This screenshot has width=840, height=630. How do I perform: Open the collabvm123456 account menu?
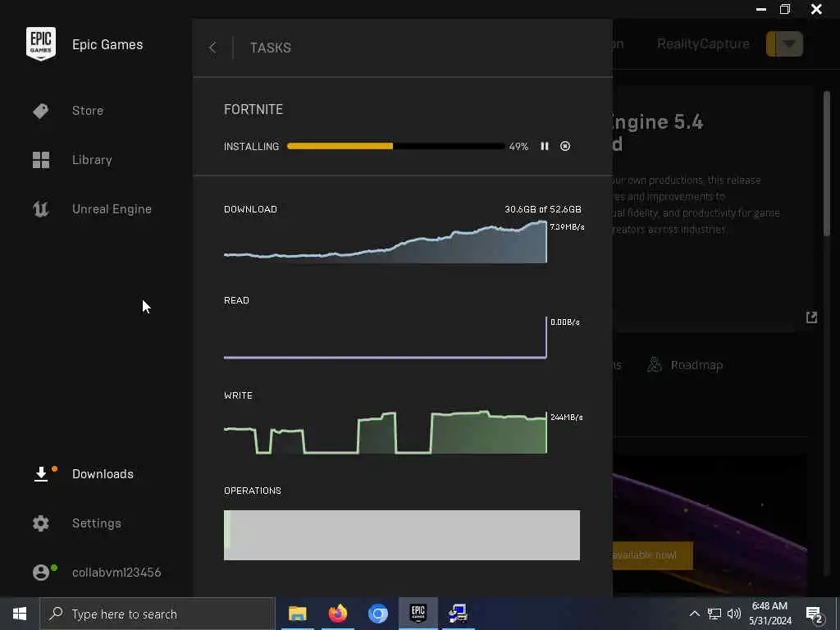tap(116, 572)
